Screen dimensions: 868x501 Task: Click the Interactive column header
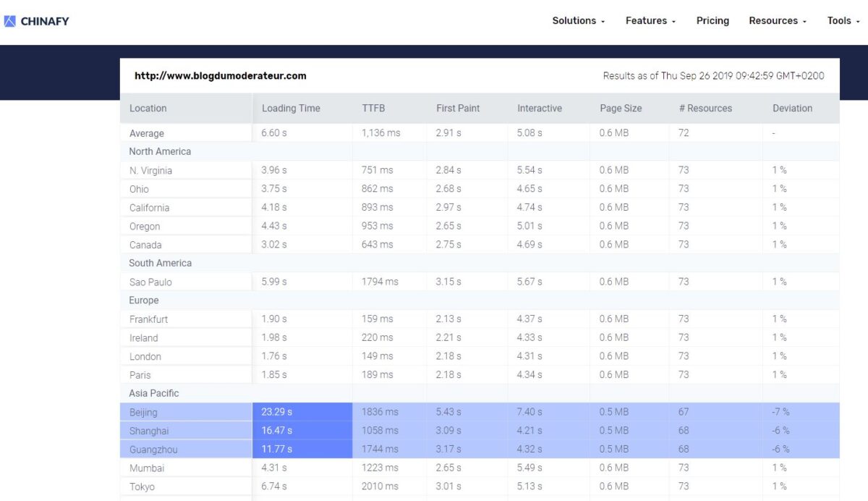540,109
